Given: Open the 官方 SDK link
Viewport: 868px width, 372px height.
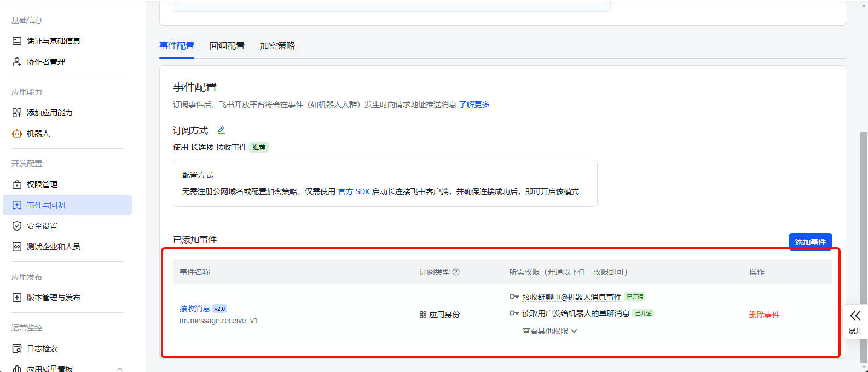Looking at the screenshot, I should pos(354,191).
